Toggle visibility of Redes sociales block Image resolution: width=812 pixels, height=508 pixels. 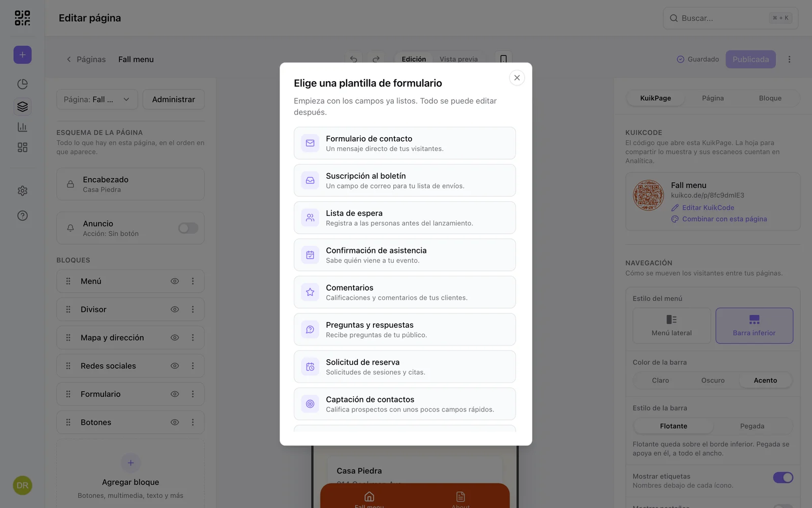coord(175,366)
